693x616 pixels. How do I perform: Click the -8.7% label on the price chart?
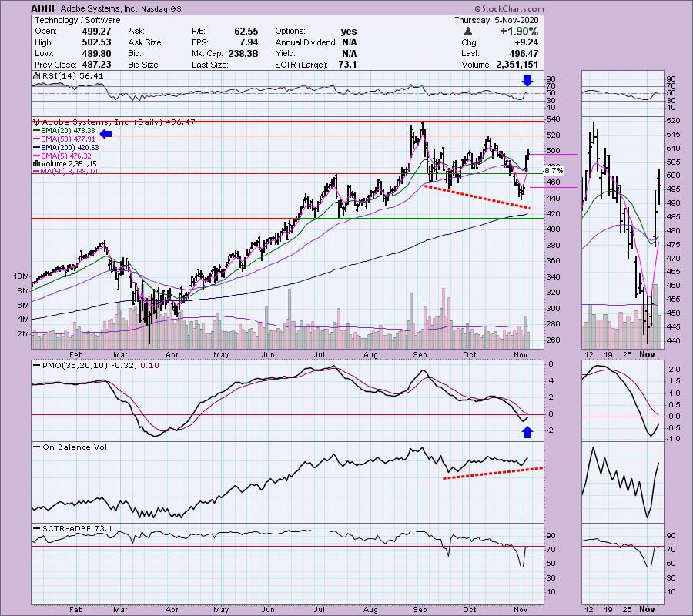[553, 171]
